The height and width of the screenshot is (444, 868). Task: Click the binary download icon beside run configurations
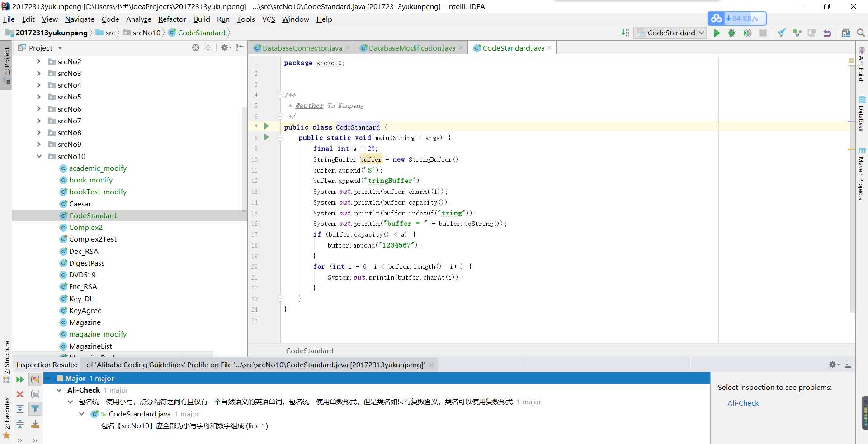(625, 33)
